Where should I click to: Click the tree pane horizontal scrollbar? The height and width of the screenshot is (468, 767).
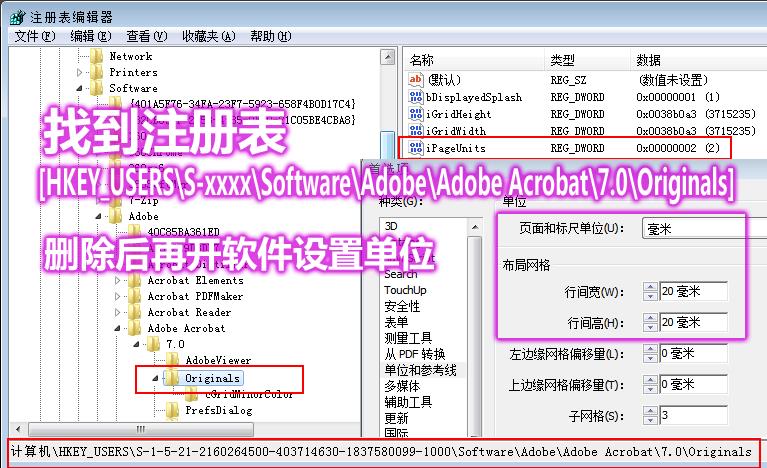point(141,429)
